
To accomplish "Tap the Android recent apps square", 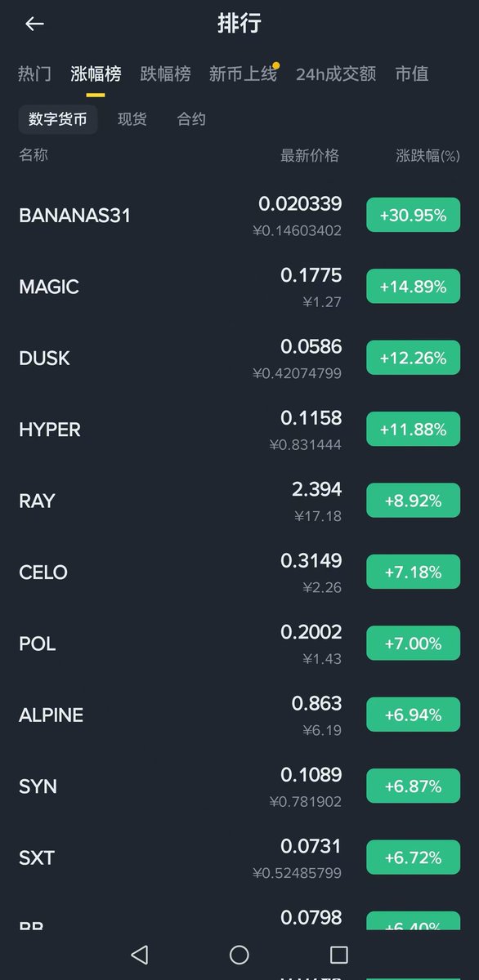I will point(338,954).
